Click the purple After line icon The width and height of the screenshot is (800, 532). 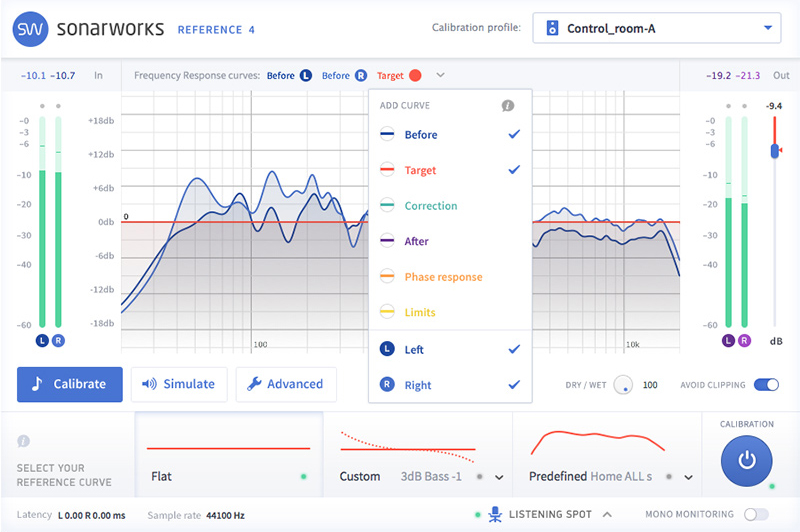tap(387, 241)
